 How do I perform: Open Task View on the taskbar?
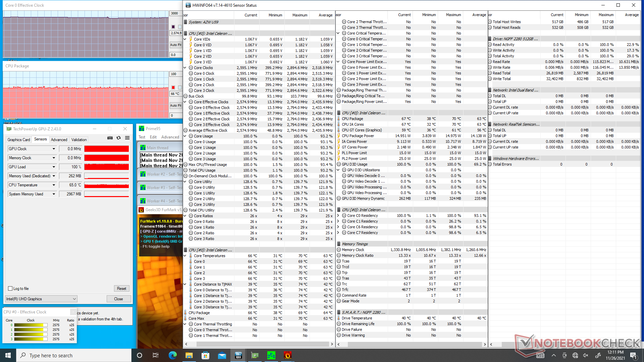(156, 355)
